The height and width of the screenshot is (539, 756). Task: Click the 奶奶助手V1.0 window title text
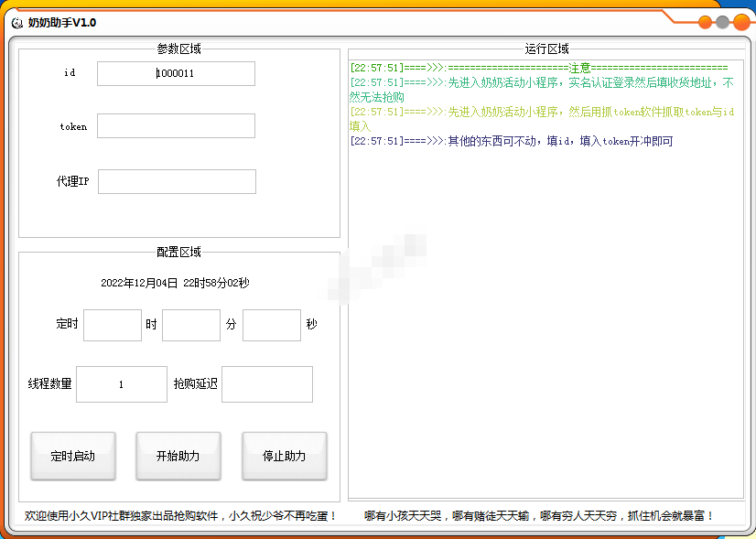(x=61, y=22)
